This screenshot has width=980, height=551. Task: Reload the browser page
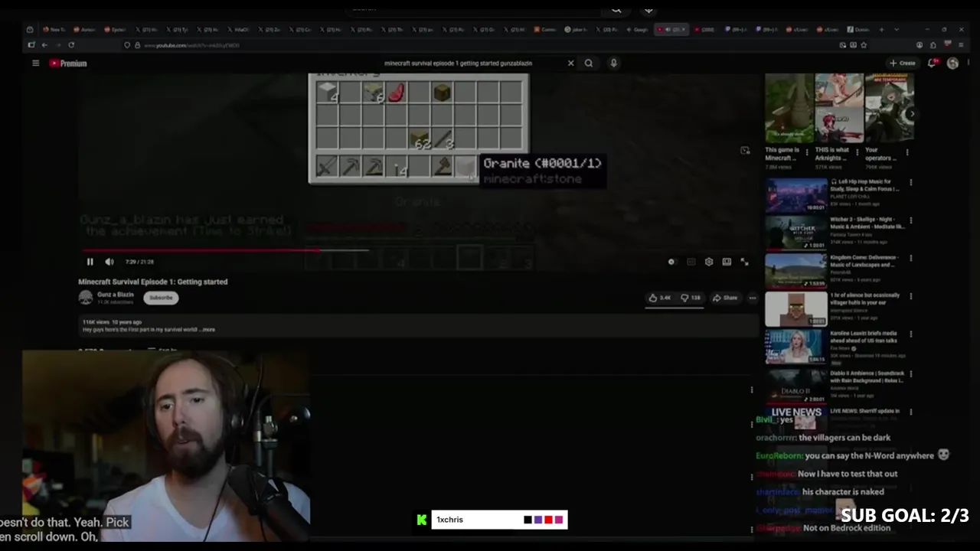[x=71, y=45]
